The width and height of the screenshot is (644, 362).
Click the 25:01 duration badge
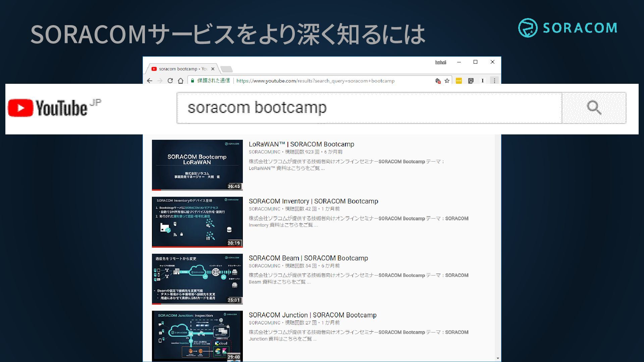(x=234, y=300)
